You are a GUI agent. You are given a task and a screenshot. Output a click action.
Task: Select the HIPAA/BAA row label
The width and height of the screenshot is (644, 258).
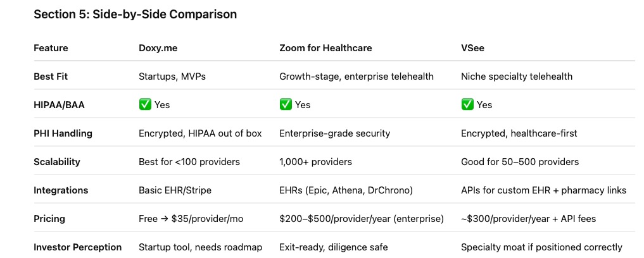click(x=59, y=105)
